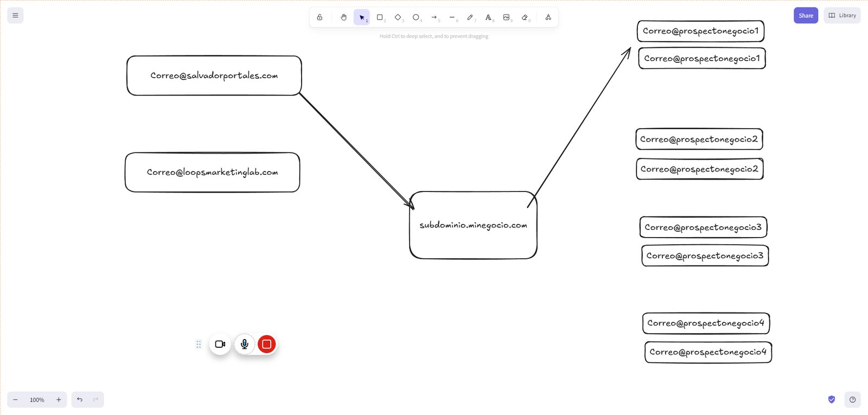Screen dimensions: 868x415
Task: Activate the Draw pencil tool
Action: point(470,17)
